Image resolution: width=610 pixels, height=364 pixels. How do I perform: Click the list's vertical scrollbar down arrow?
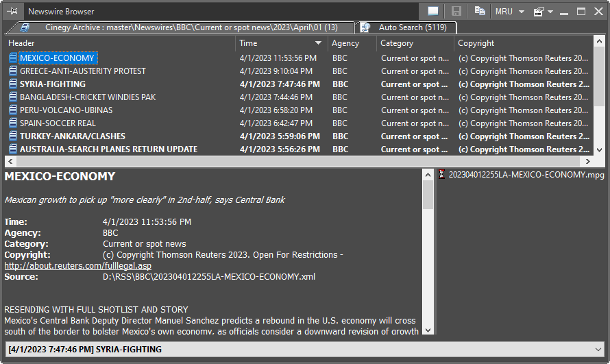coord(599,149)
